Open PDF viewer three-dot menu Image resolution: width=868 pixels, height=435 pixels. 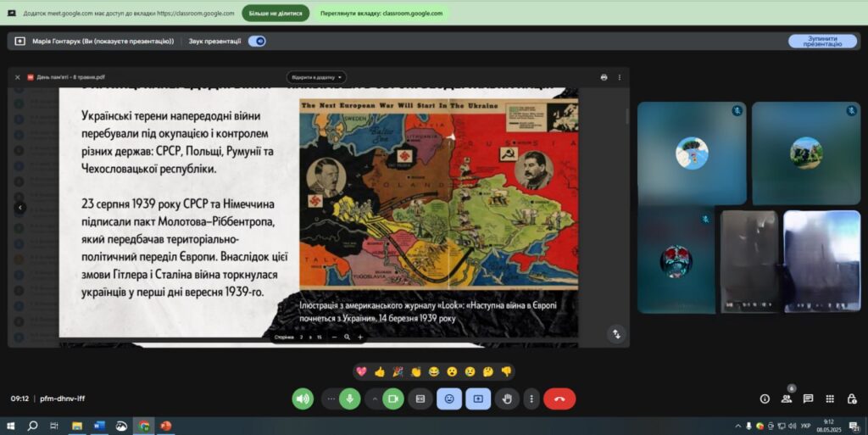click(620, 77)
